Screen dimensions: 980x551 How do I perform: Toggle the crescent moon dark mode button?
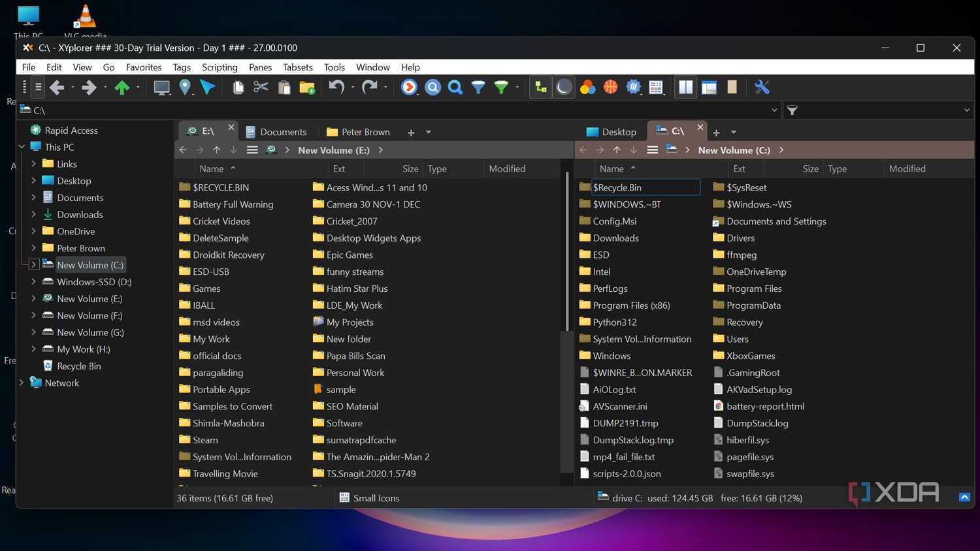coord(564,87)
